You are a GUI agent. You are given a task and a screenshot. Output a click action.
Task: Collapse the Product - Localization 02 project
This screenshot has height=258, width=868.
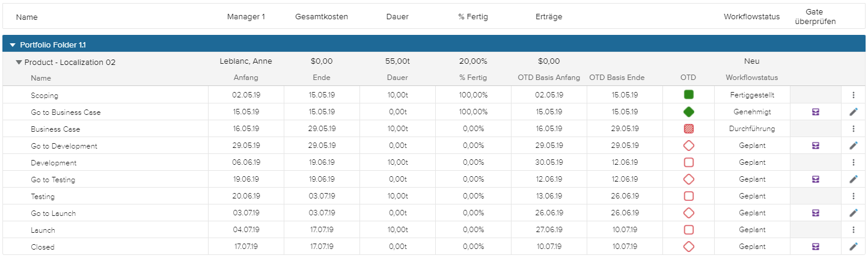(19, 62)
